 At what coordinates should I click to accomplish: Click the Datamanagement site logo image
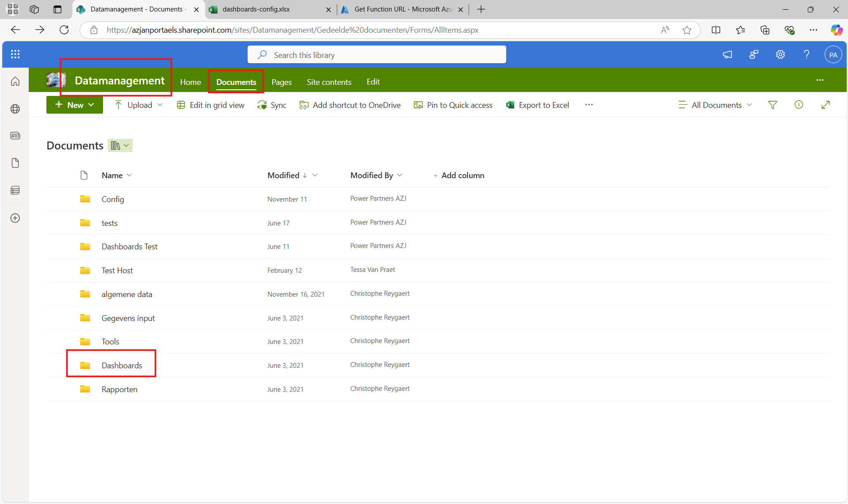point(56,80)
